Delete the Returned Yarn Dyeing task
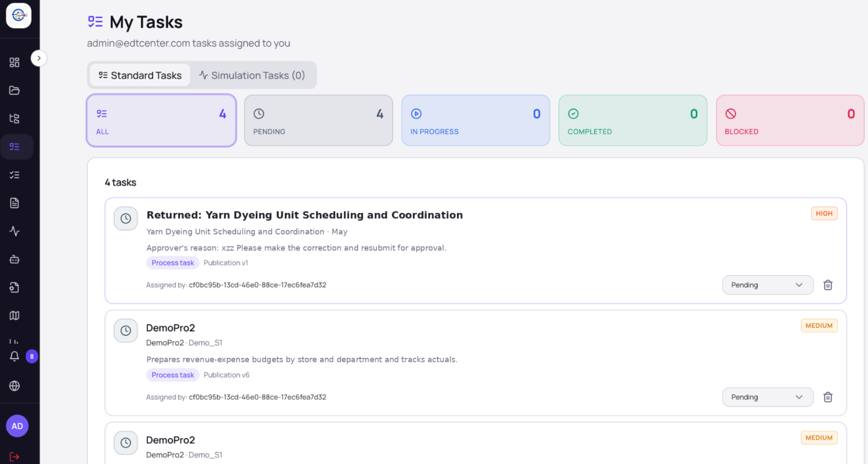The width and height of the screenshot is (868, 464). pos(828,285)
